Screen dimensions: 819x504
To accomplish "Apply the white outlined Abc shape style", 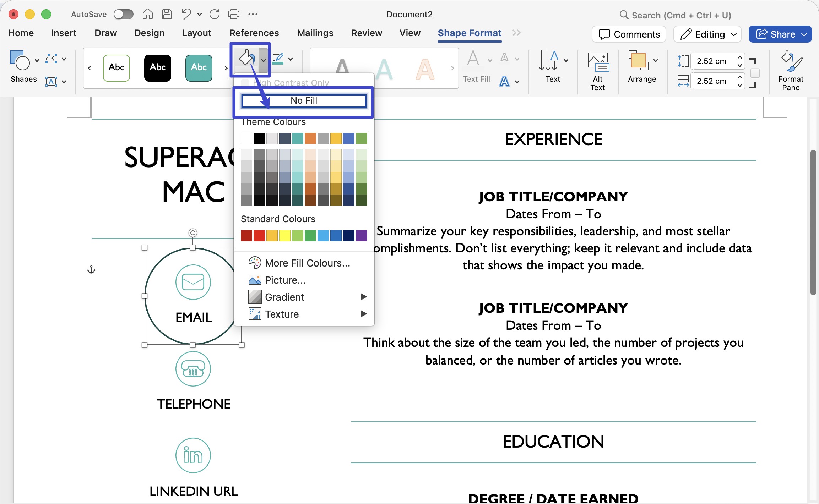I will pyautogui.click(x=116, y=67).
